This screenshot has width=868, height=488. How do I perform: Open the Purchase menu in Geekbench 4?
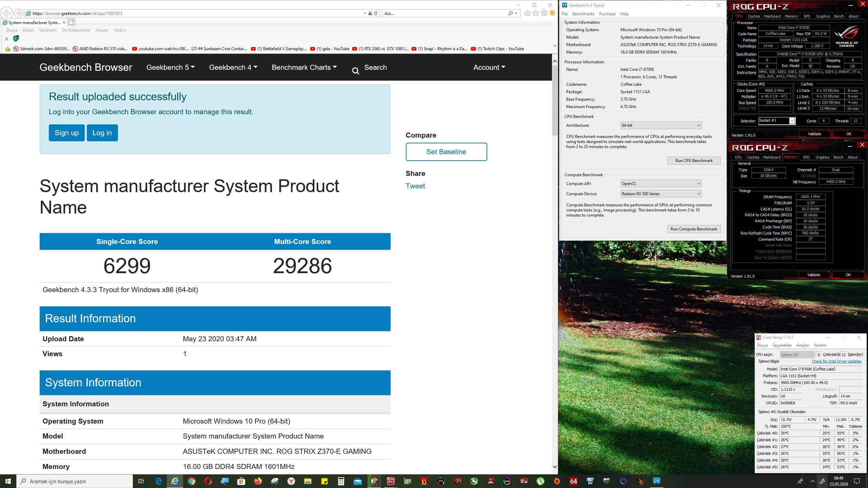pyautogui.click(x=607, y=14)
